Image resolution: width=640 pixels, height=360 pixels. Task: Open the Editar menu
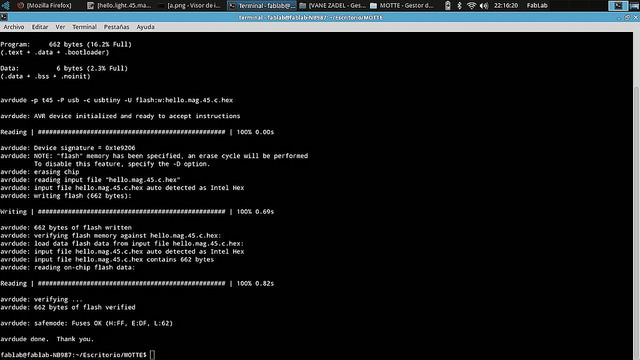click(x=40, y=27)
